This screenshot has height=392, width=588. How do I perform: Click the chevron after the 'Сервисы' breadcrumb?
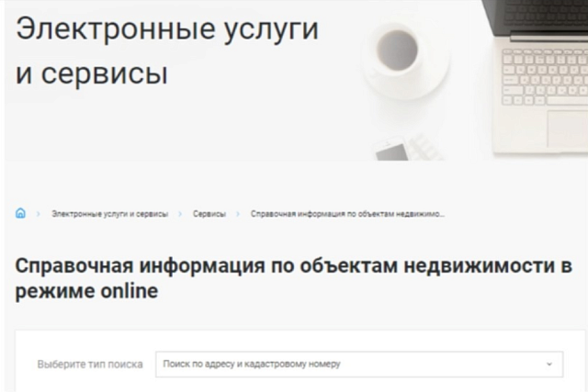coord(238,214)
